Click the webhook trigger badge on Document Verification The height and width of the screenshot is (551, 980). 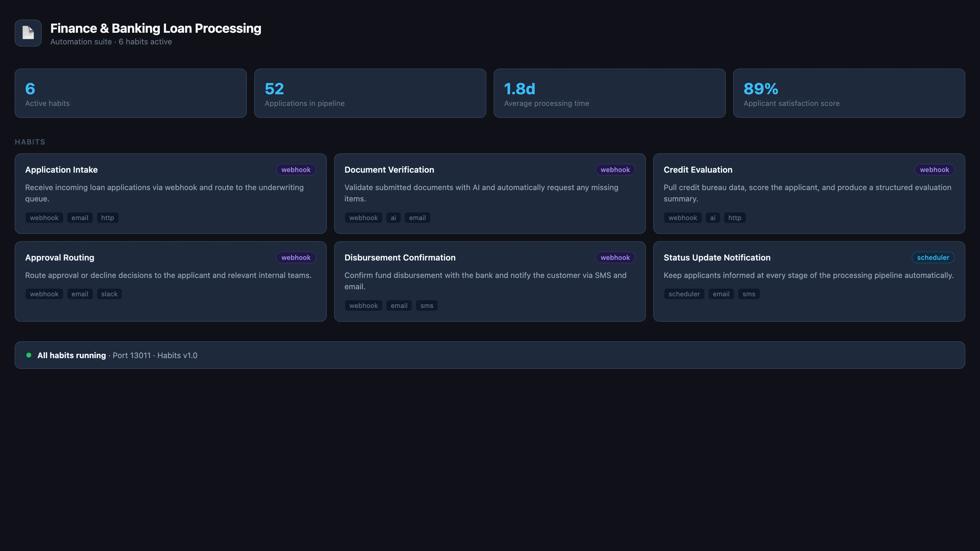point(615,170)
